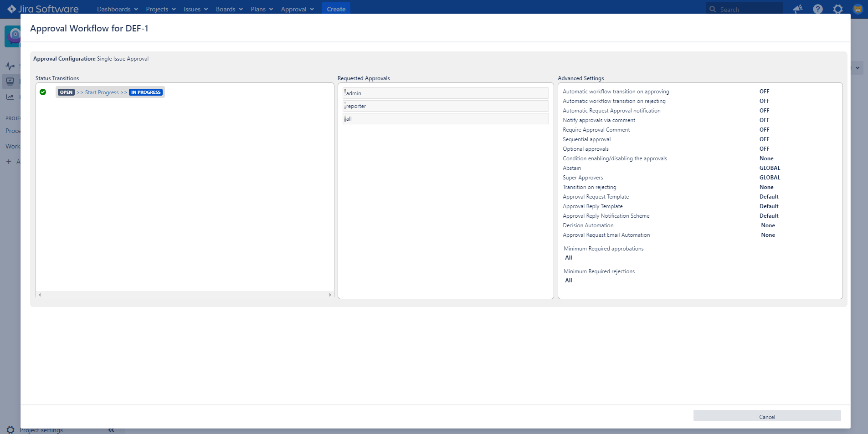The image size is (868, 434).
Task: Click Condition enabling/disabling the approvals
Action: [x=615, y=158]
